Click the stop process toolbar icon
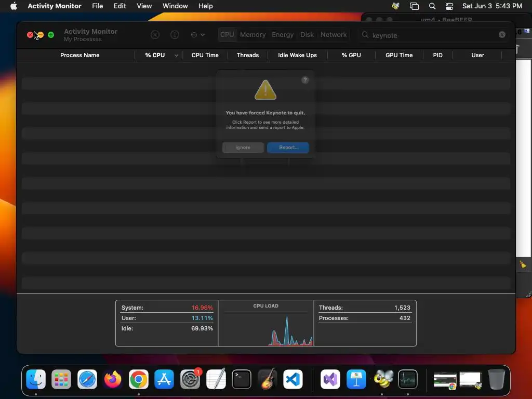The image size is (532, 399). click(155, 35)
